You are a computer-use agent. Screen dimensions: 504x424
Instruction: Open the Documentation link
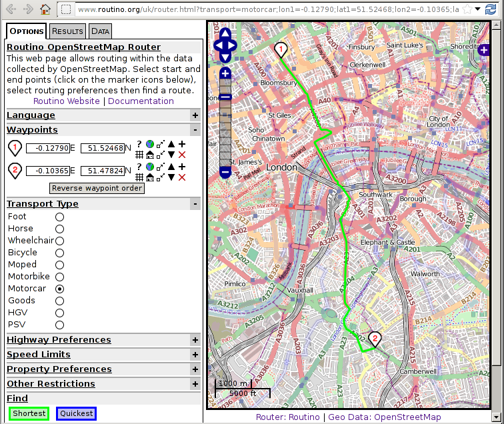pos(141,101)
